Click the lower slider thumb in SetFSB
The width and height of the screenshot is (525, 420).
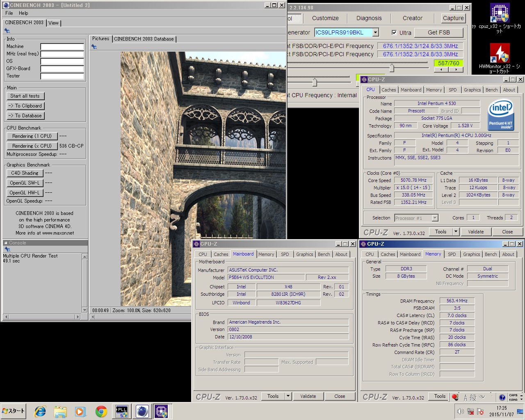tap(315, 82)
